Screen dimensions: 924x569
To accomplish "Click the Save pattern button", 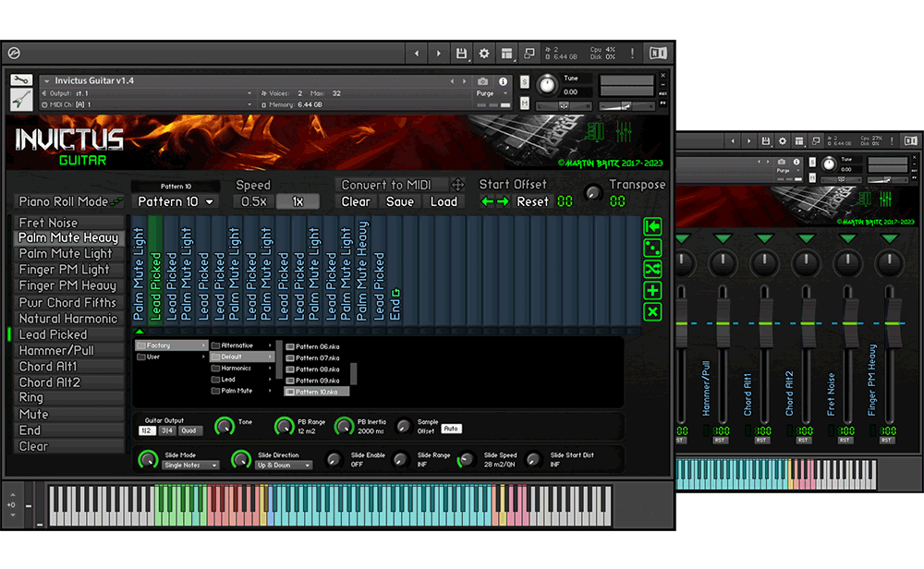I will click(399, 201).
